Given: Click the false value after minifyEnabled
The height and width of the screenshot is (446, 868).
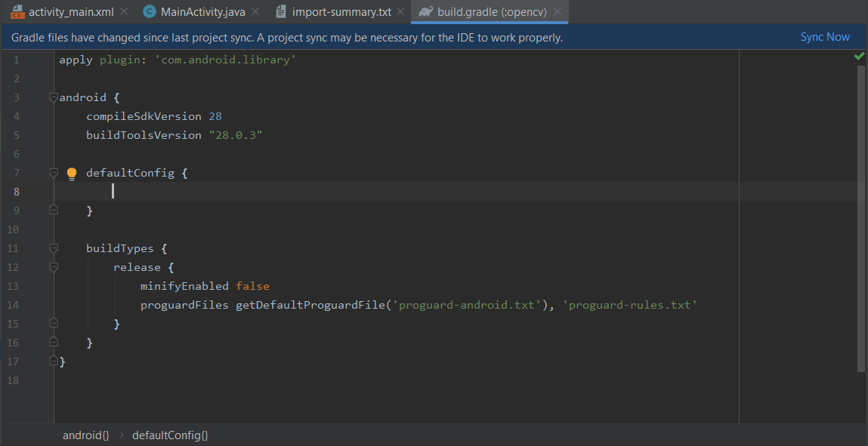Looking at the screenshot, I should point(252,286).
